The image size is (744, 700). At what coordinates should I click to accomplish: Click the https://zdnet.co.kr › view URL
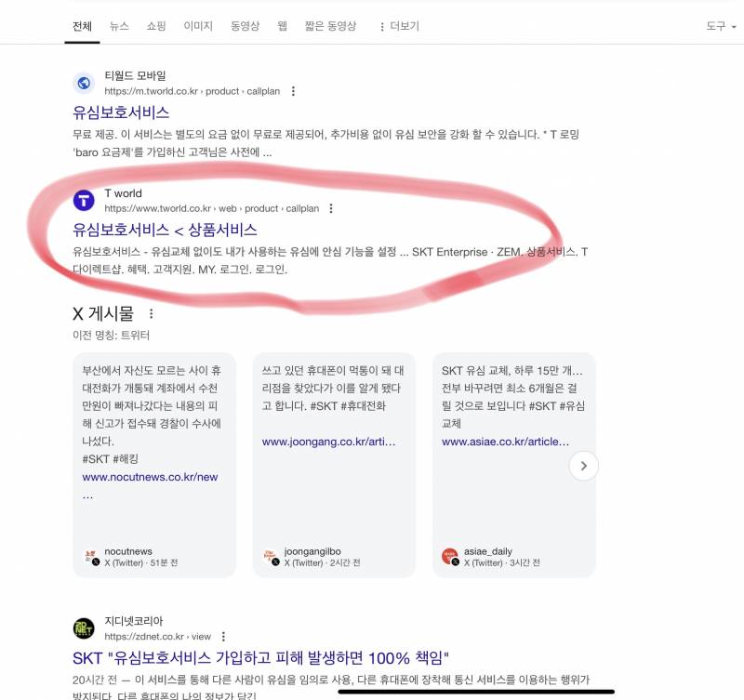157,637
